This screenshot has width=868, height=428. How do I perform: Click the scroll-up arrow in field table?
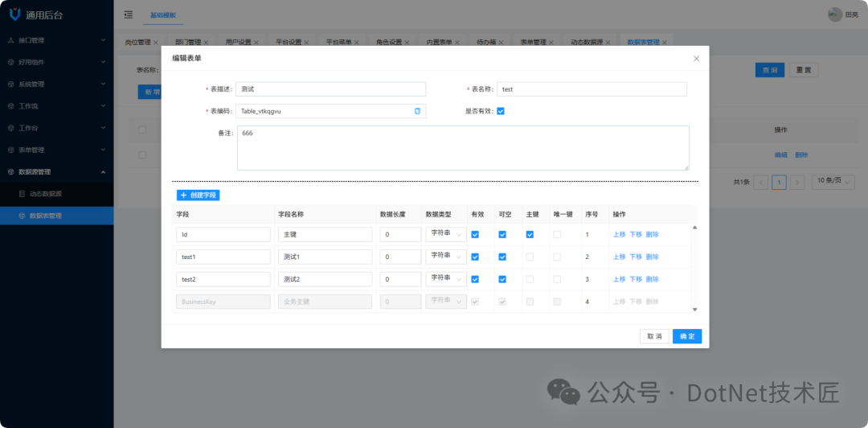pyautogui.click(x=695, y=228)
